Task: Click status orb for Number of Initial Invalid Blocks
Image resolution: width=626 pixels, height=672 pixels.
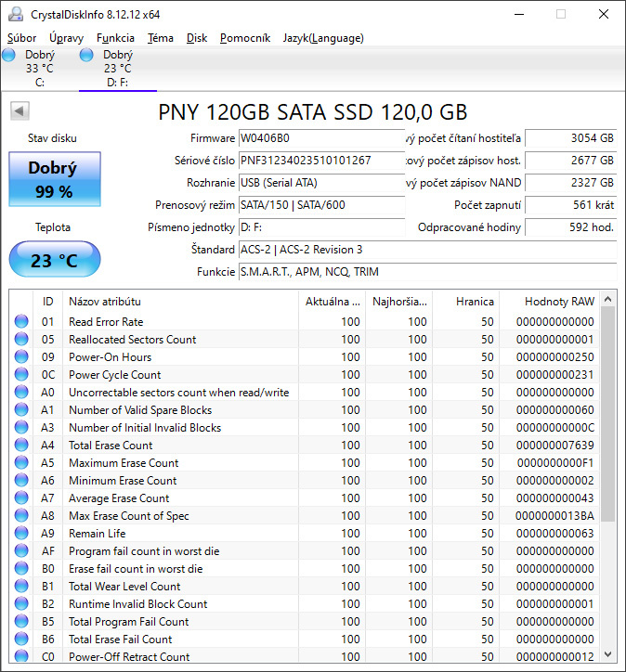Action: coord(21,427)
